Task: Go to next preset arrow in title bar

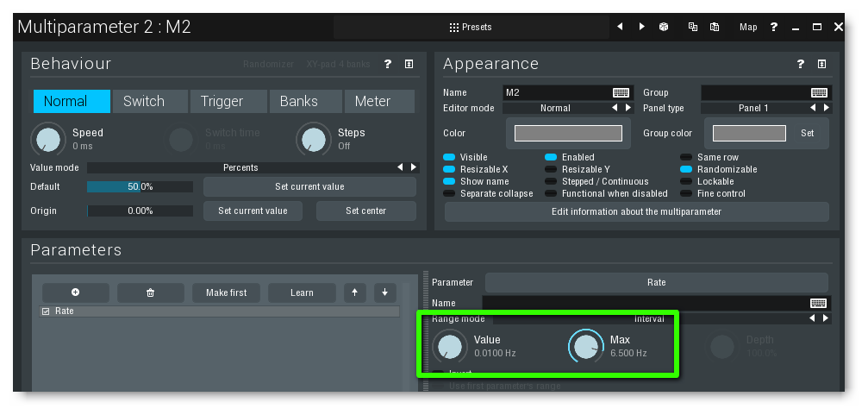Action: 641,27
